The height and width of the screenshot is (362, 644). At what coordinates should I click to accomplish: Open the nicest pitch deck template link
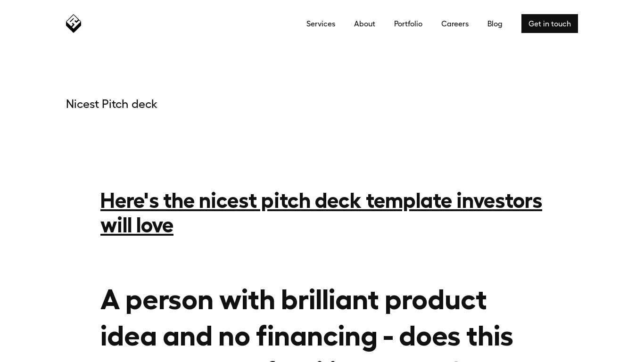(x=321, y=213)
